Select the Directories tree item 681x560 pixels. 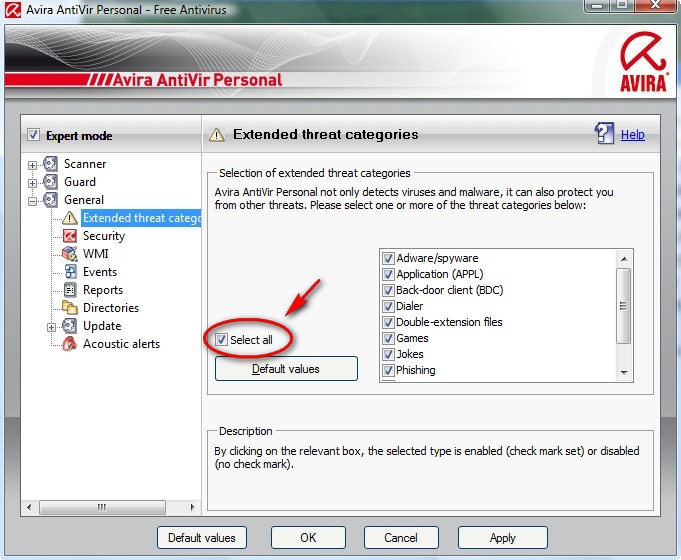coord(111,308)
